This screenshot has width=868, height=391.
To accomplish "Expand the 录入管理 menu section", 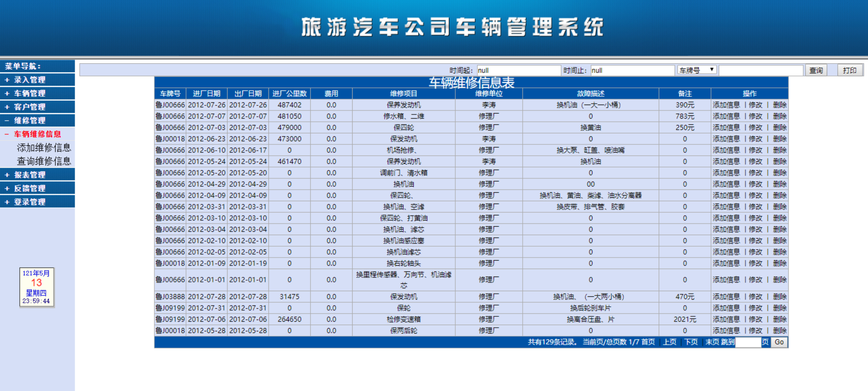I will (x=37, y=80).
